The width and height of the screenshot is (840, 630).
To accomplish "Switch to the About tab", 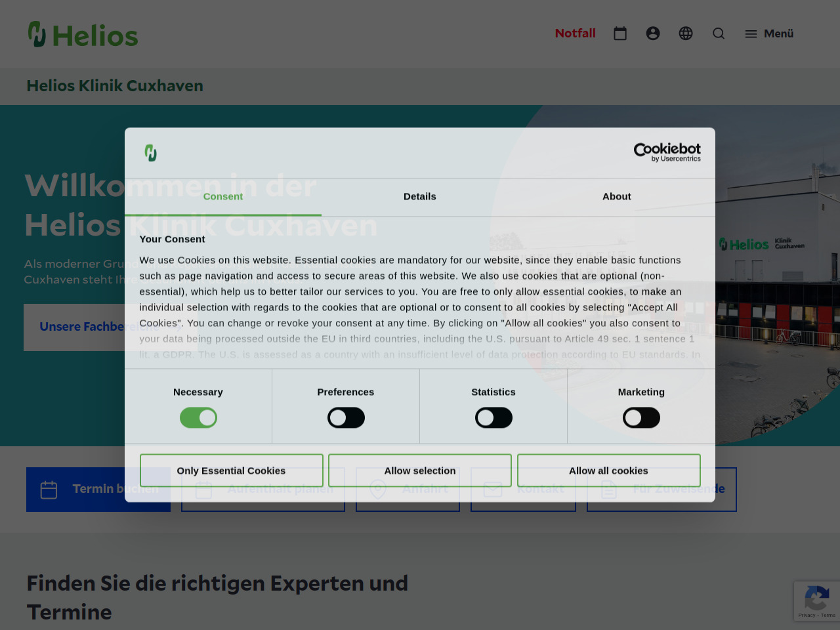I will click(x=617, y=196).
